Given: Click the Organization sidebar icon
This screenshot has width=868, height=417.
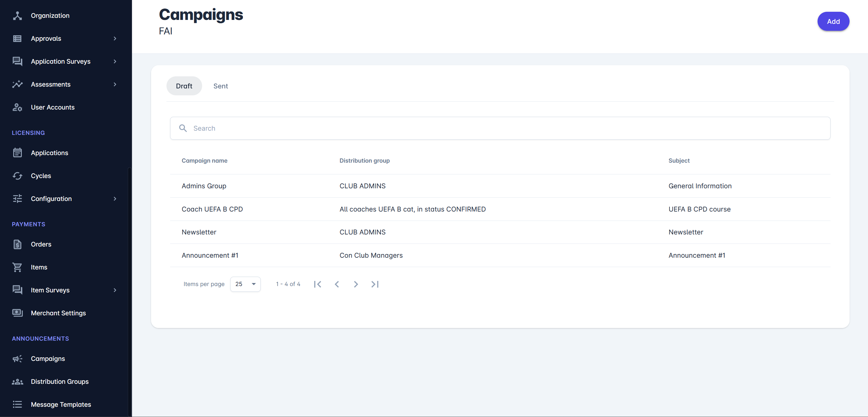Looking at the screenshot, I should [x=17, y=15].
